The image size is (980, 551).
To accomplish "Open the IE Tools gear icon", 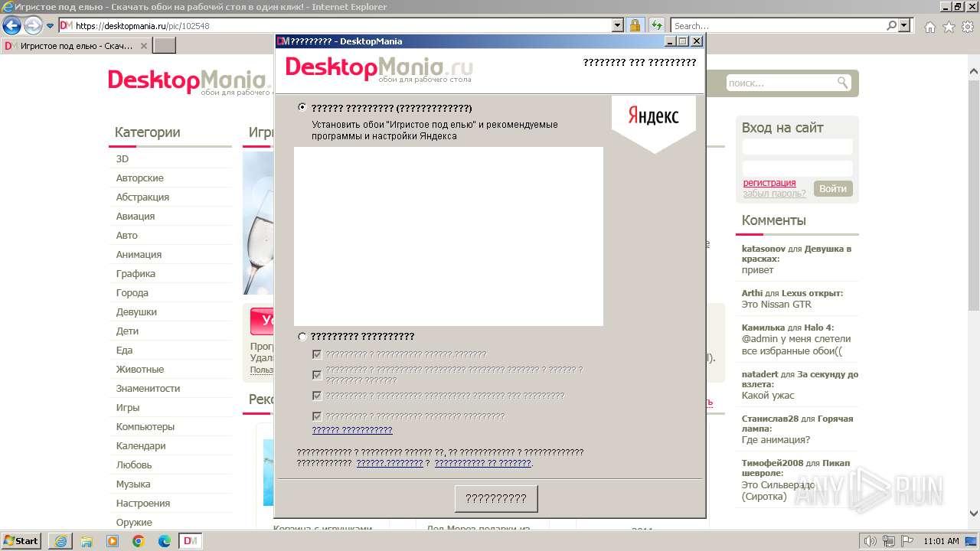I will [x=968, y=27].
